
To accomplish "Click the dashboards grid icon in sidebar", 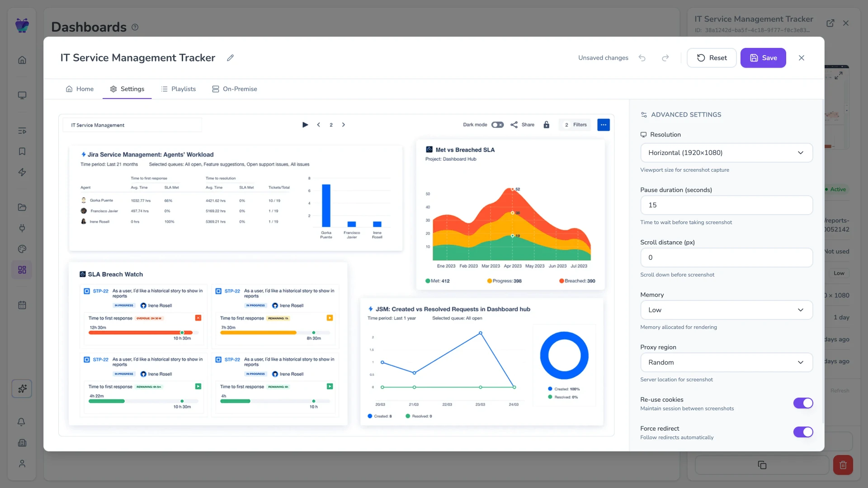I will [x=22, y=270].
